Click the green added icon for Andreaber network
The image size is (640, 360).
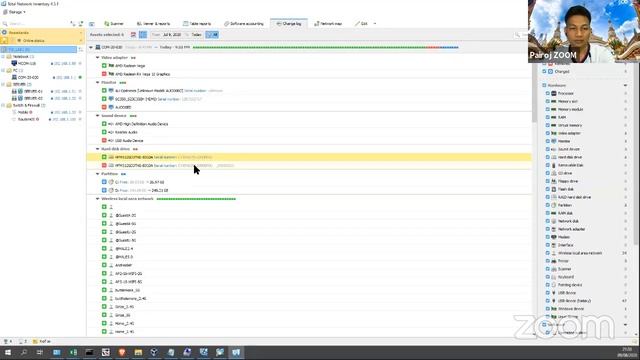pos(104,265)
